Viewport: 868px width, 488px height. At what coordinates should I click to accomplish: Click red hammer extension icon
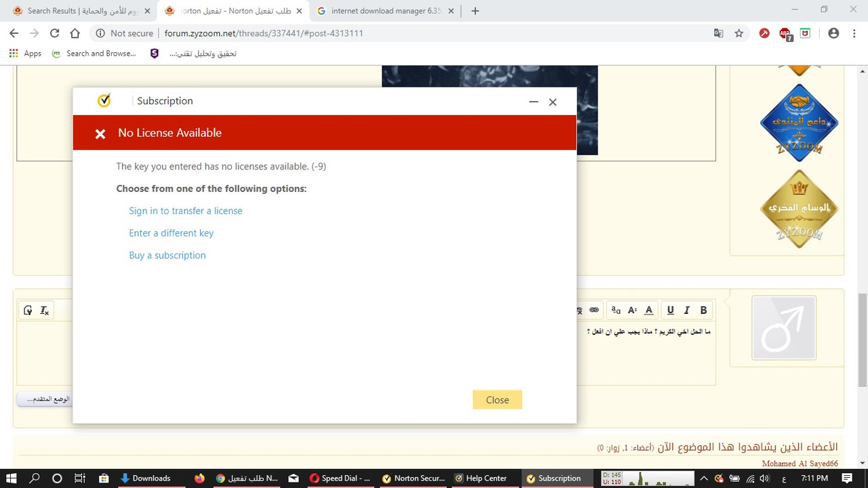pos(764,33)
